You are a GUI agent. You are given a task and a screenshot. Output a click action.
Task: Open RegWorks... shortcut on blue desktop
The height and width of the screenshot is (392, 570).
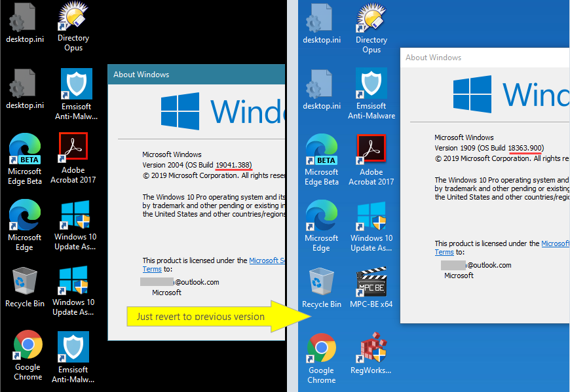tap(371, 353)
